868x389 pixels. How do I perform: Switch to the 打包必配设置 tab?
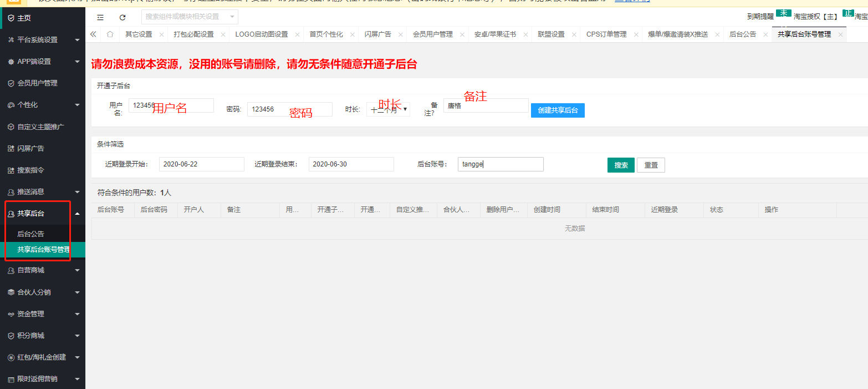tap(193, 34)
